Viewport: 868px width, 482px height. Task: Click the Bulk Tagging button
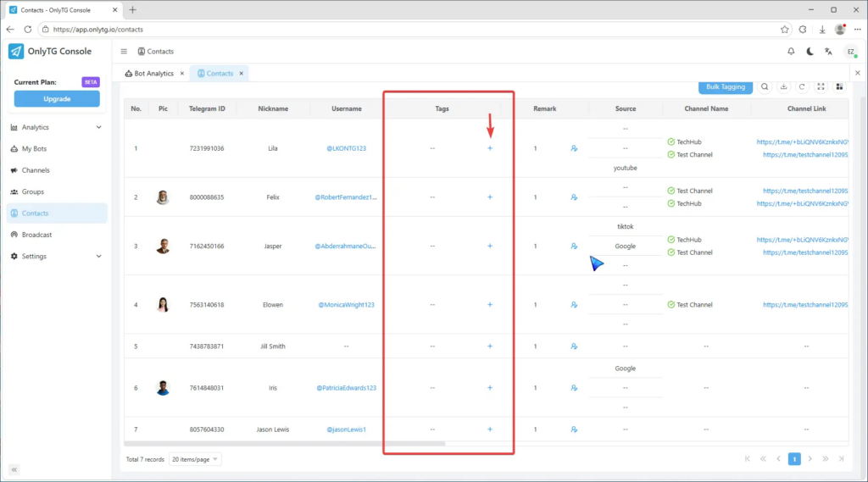click(x=725, y=86)
